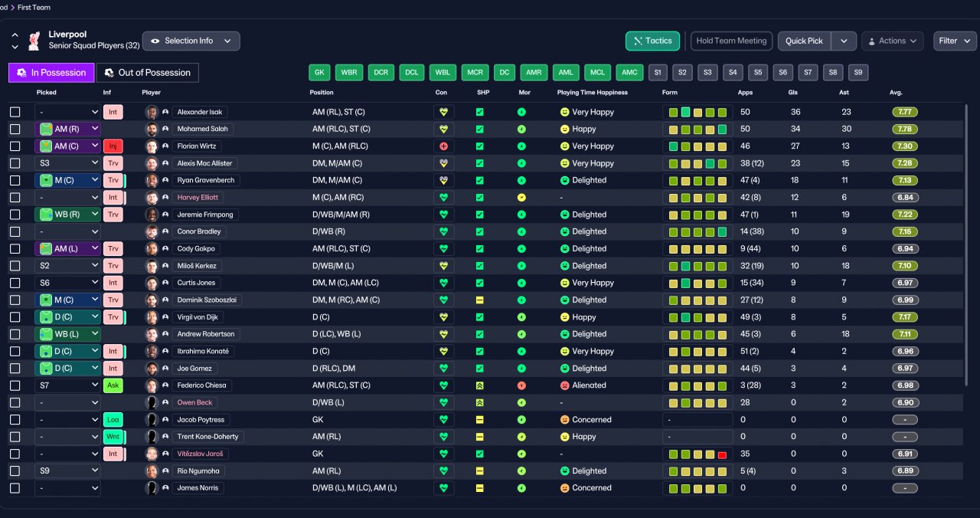Open the Selection Info dropdown
This screenshot has height=518, width=980.
[x=191, y=41]
